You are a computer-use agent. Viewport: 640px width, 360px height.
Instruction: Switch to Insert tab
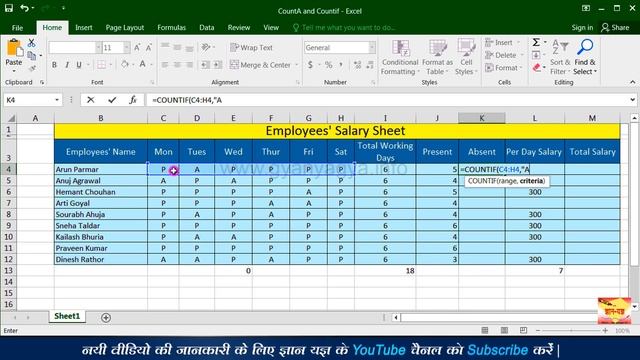tap(84, 27)
